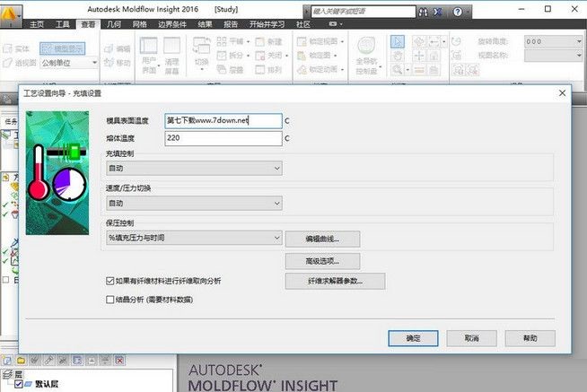
Task: Open the Autodesk Exchange X icon
Action: tap(438, 12)
